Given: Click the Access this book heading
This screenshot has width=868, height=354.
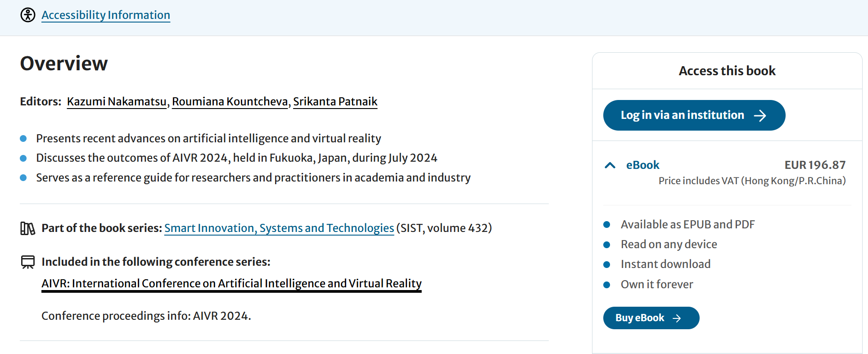Looking at the screenshot, I should pos(727,71).
